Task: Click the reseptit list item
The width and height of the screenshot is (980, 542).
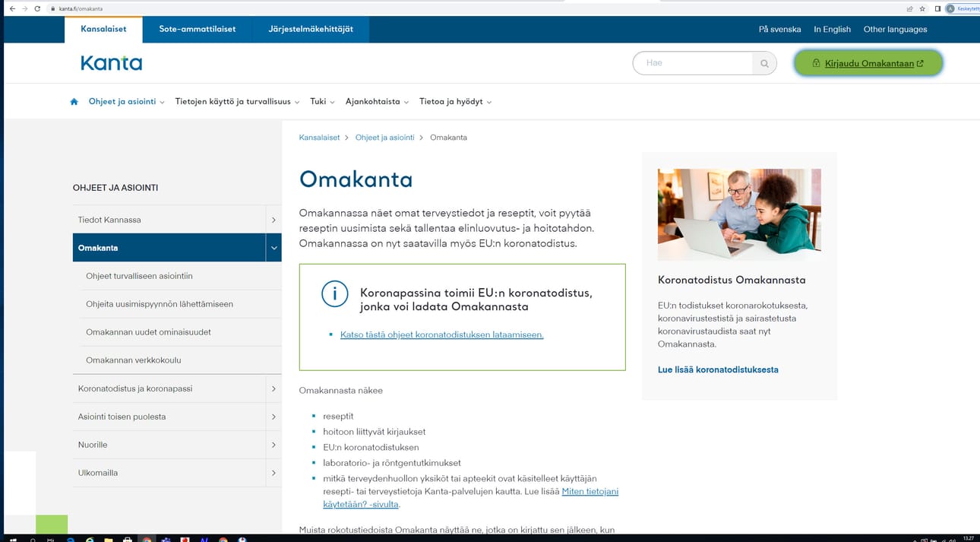Action: click(338, 417)
